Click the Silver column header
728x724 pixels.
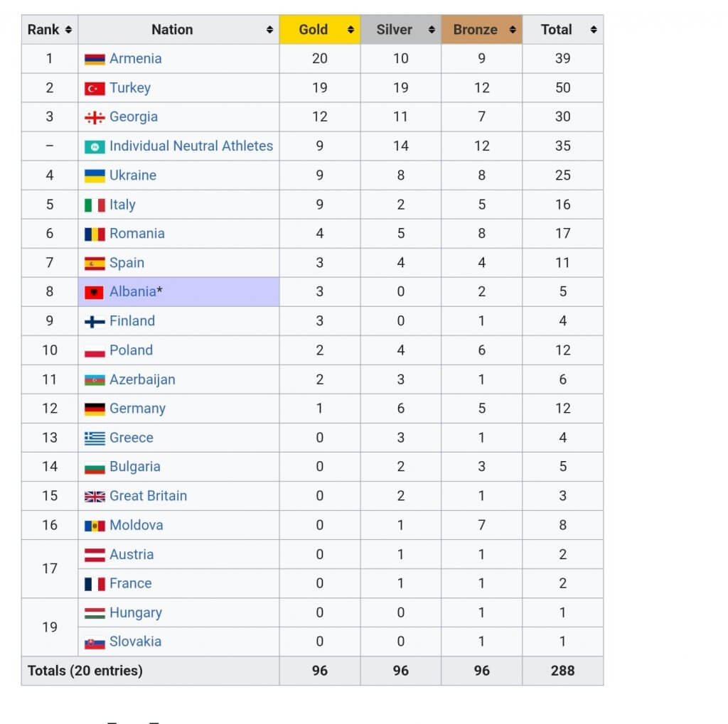click(394, 30)
